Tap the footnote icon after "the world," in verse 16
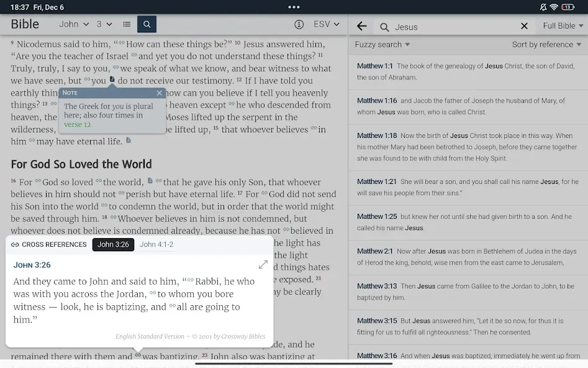The image size is (588, 368). tap(150, 181)
